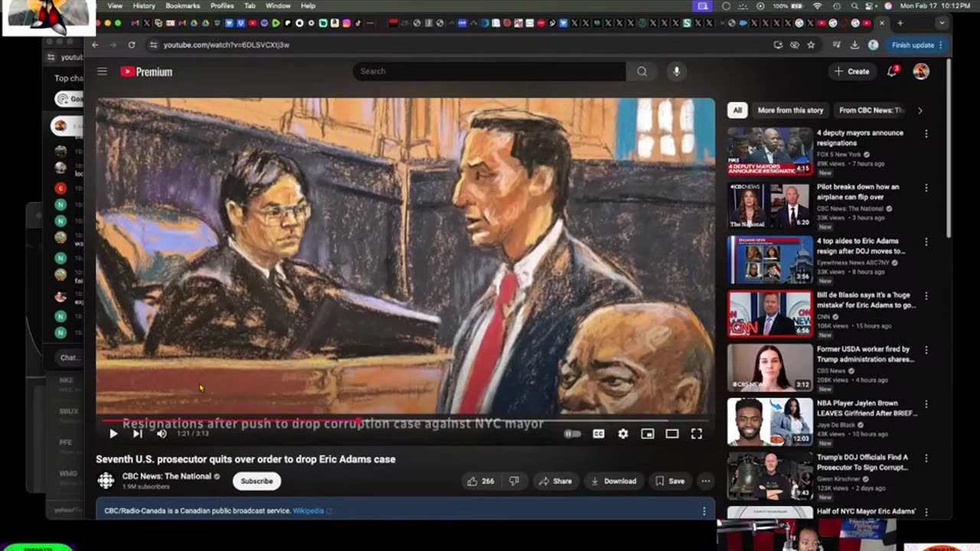Save the video to a playlist

click(670, 481)
